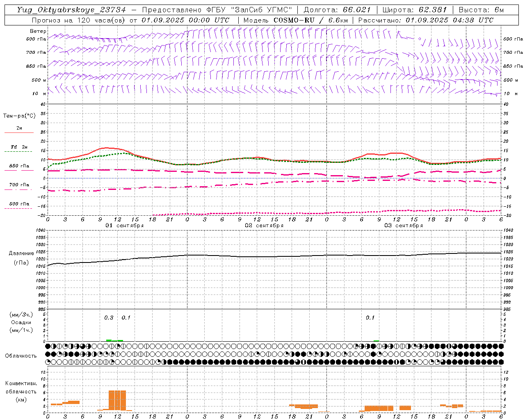Click the dotted line sample under 500 гПа legend
Viewport: 525px width, 420px height.
[18, 209]
